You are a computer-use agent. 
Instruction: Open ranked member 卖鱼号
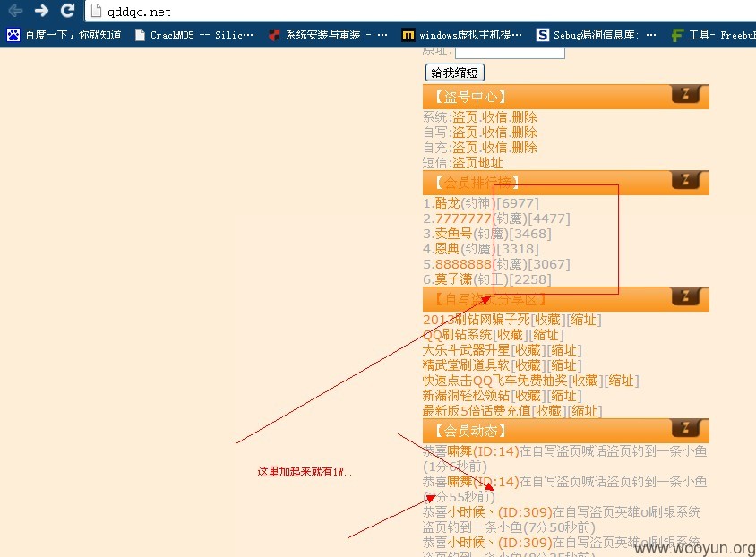454,234
